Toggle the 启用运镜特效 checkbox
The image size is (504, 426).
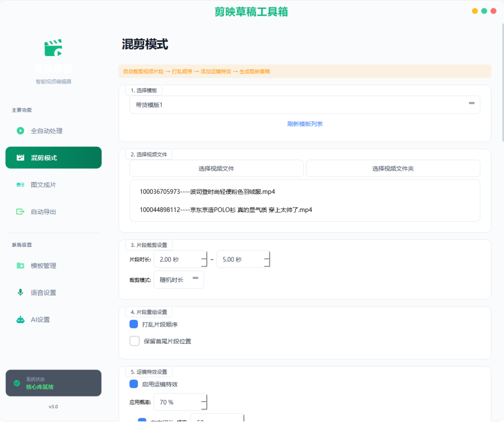coord(134,384)
